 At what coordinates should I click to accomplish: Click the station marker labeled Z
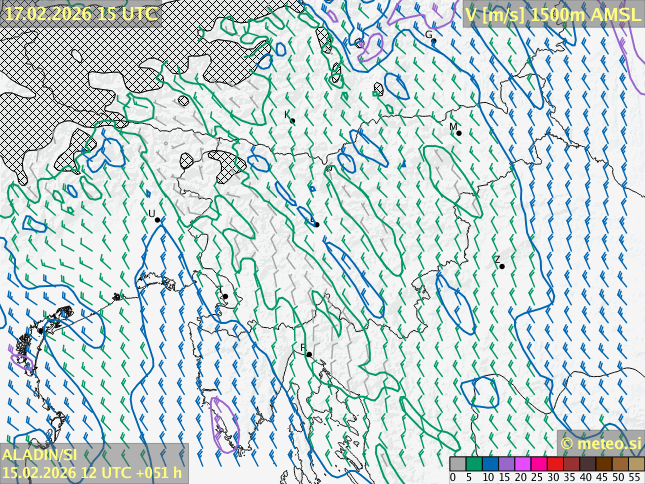(501, 266)
